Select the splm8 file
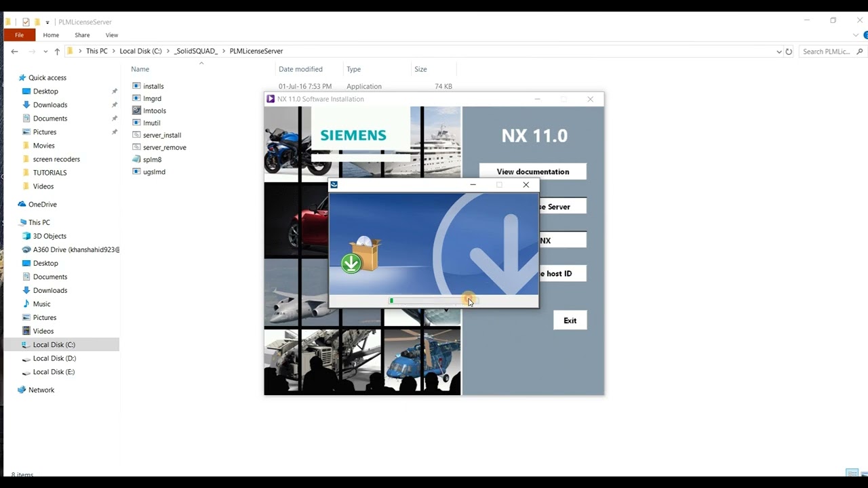 pos(153,159)
